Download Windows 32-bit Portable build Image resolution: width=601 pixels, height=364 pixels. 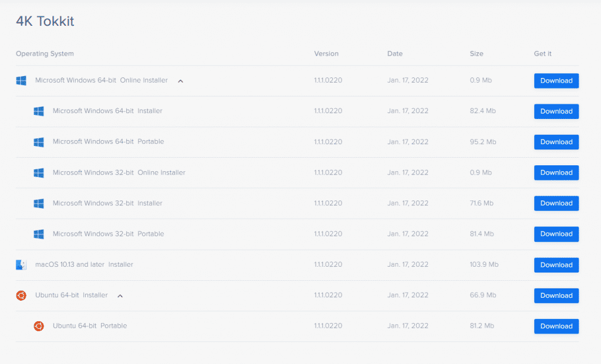(556, 234)
